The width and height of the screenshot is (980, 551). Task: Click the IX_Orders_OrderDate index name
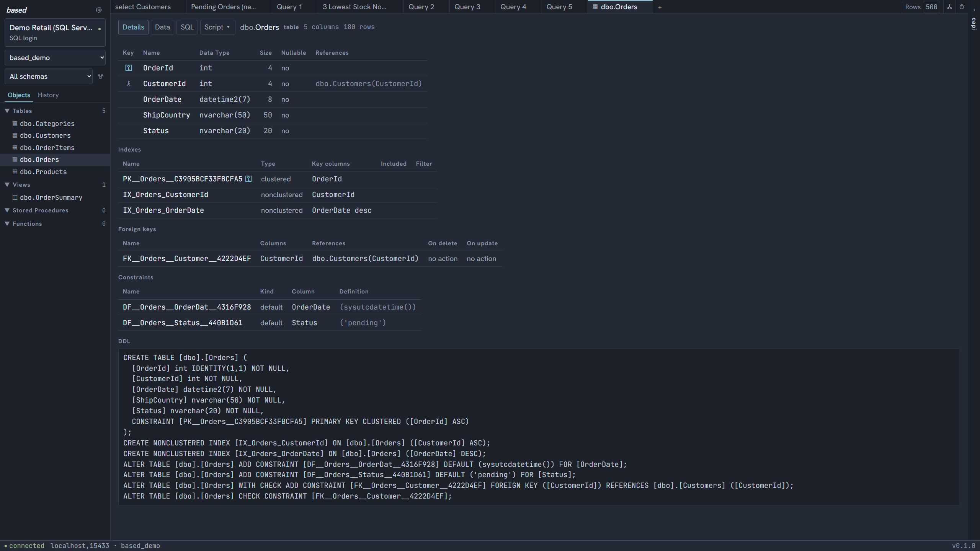(163, 210)
